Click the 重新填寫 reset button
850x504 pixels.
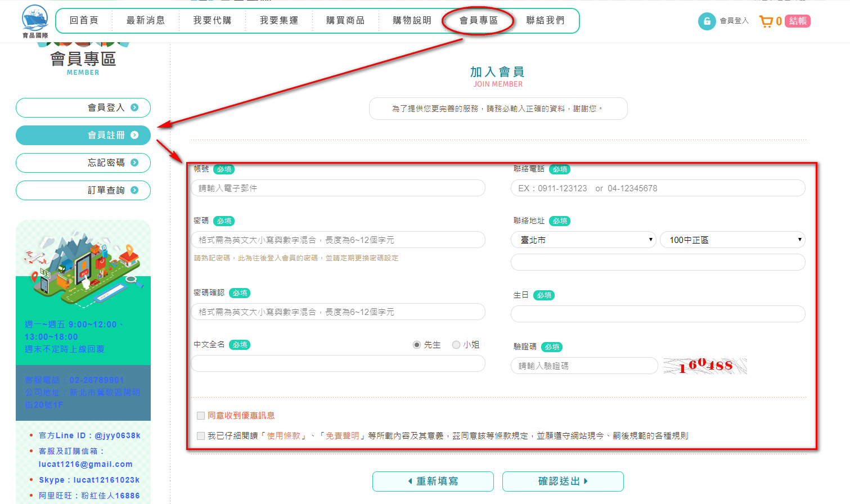pos(433,481)
